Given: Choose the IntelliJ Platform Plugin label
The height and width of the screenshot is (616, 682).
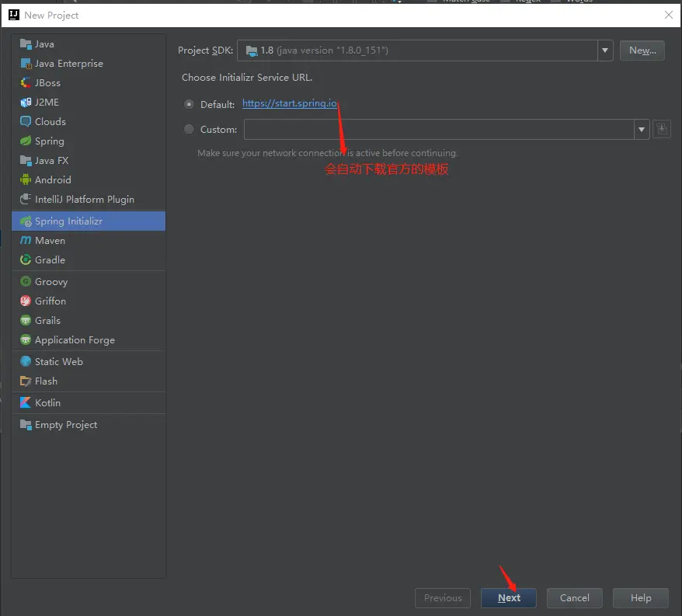Looking at the screenshot, I should point(85,200).
